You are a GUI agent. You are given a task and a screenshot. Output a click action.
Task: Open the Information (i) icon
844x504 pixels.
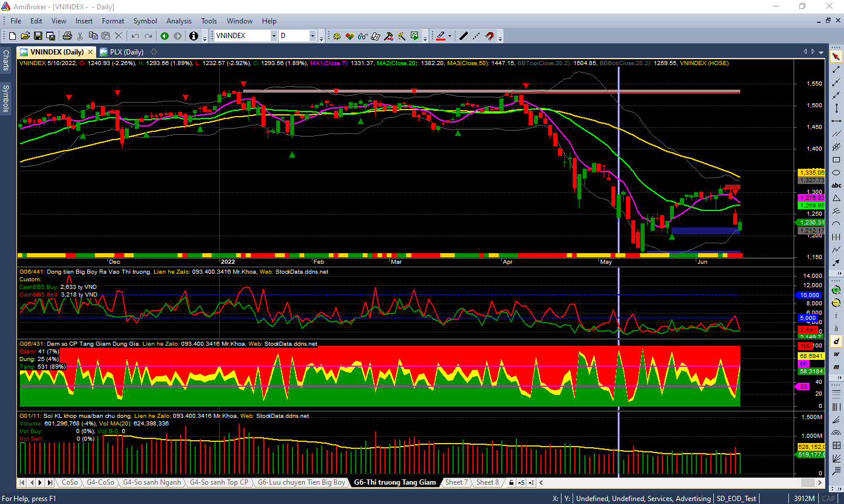click(194, 36)
